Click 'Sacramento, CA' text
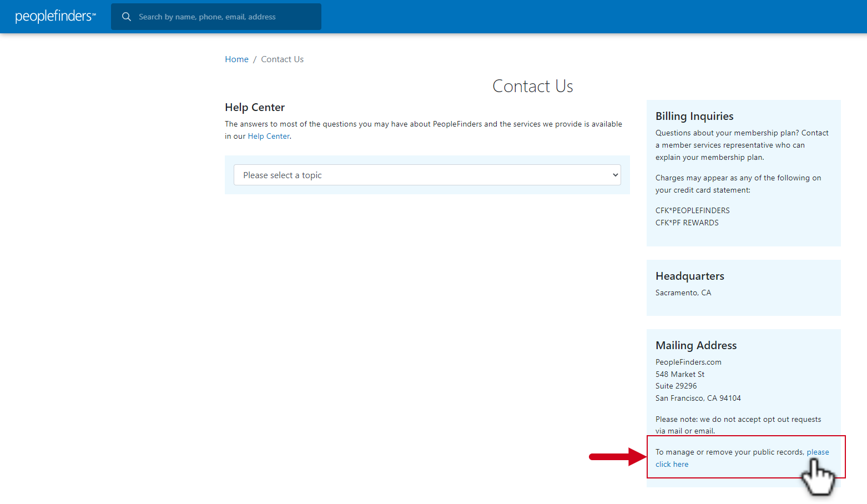The height and width of the screenshot is (504, 867). [x=683, y=293]
